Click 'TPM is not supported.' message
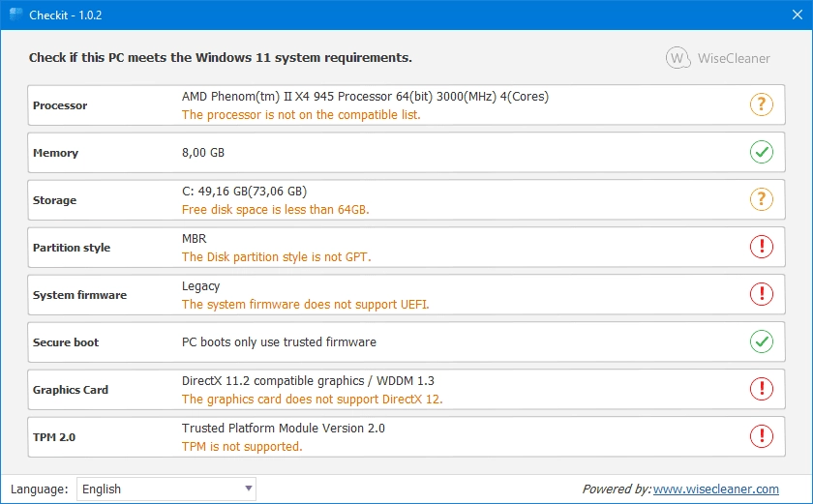The height and width of the screenshot is (504, 813). click(x=242, y=446)
